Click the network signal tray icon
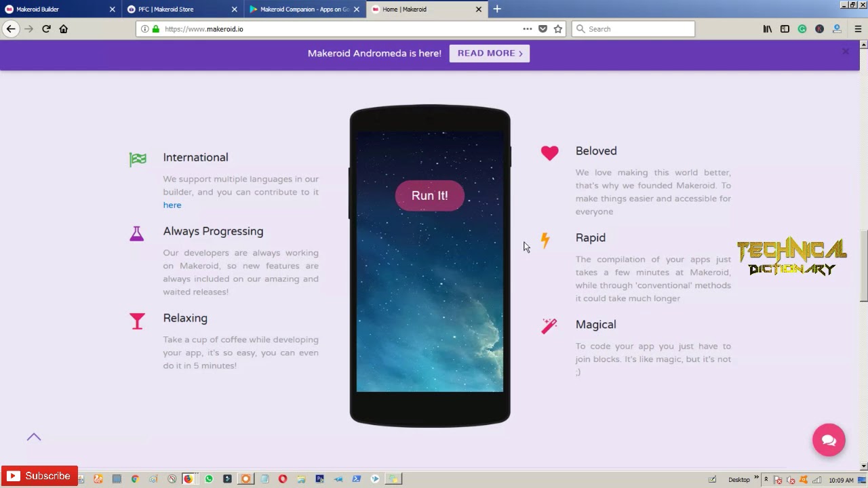Viewport: 868px width, 488px height. pos(816,480)
